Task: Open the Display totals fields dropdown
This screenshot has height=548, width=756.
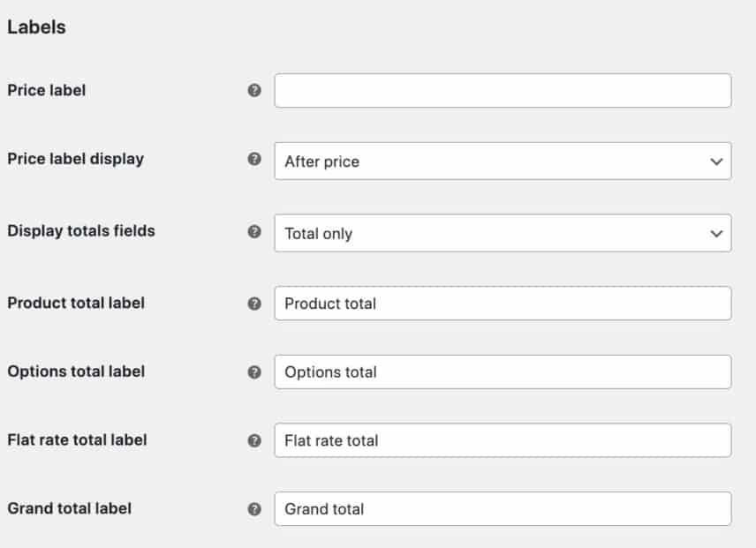Action: (503, 233)
